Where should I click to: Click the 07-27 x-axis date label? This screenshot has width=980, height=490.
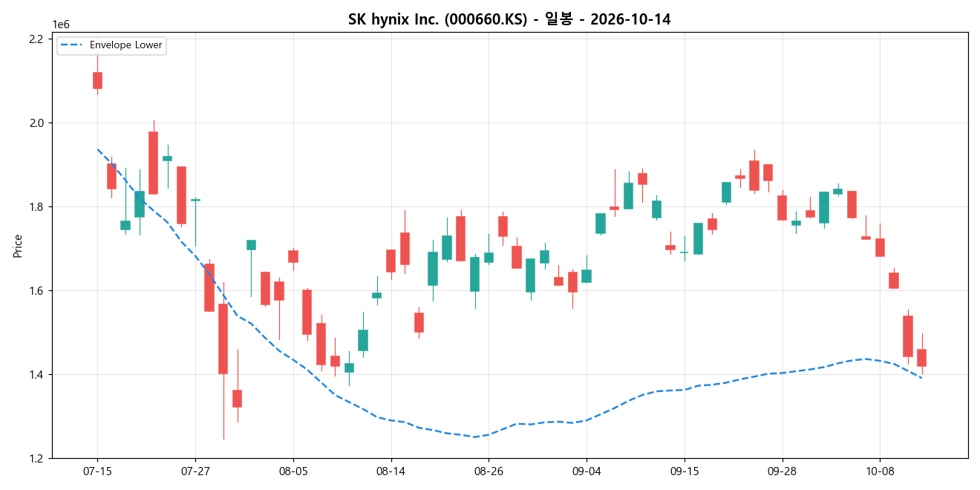point(195,471)
